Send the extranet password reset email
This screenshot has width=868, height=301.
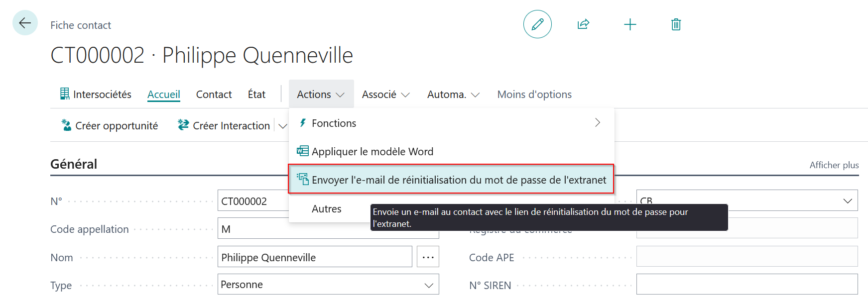coord(451,179)
